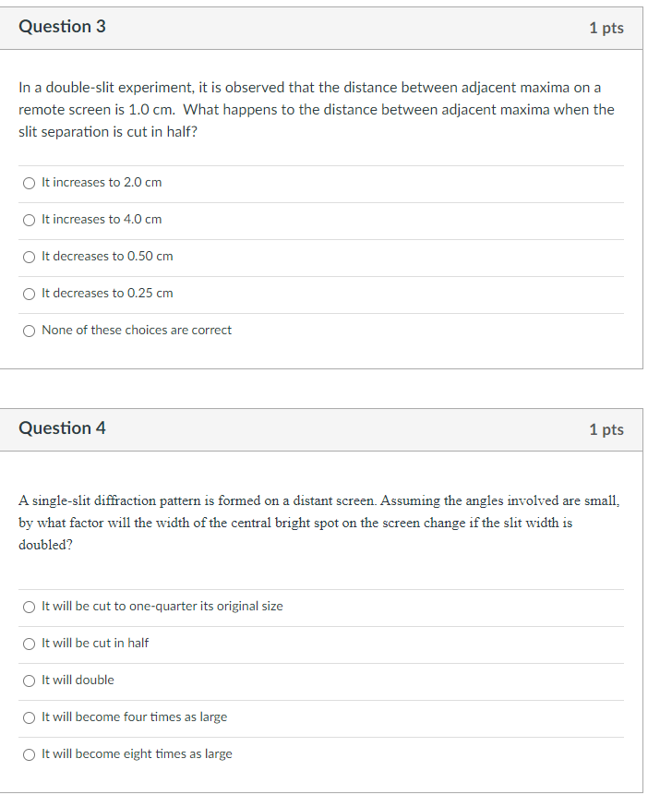Click inside the Question 4 answer area
This screenshot has height=795, width=672.
click(323, 681)
